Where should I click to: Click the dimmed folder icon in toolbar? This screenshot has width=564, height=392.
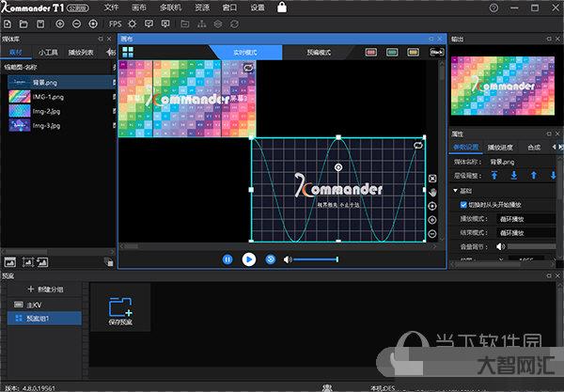[x=185, y=24]
